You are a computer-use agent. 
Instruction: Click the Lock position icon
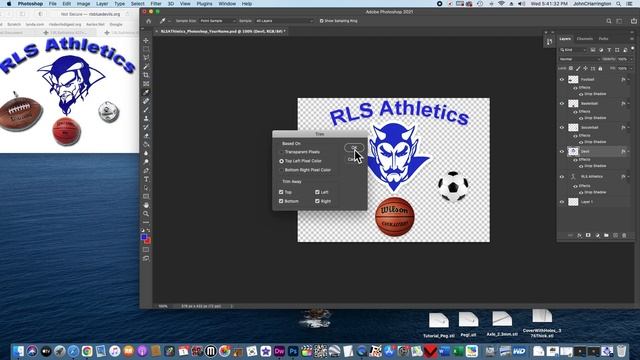[x=585, y=69]
